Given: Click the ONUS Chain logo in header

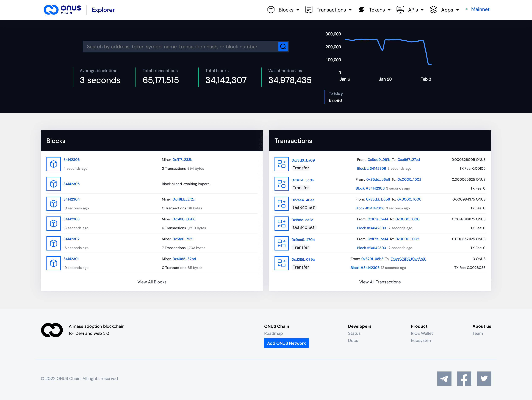Looking at the screenshot, I should (63, 10).
